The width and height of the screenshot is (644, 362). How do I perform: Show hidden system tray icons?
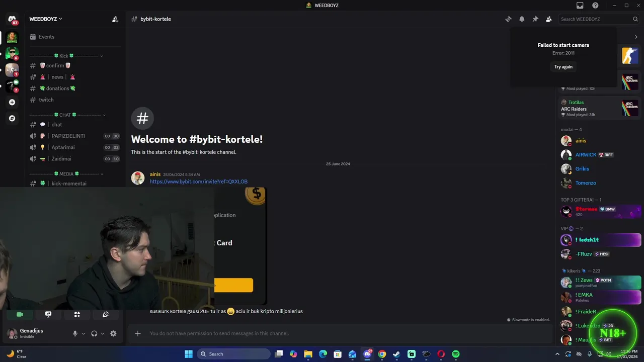click(557, 354)
